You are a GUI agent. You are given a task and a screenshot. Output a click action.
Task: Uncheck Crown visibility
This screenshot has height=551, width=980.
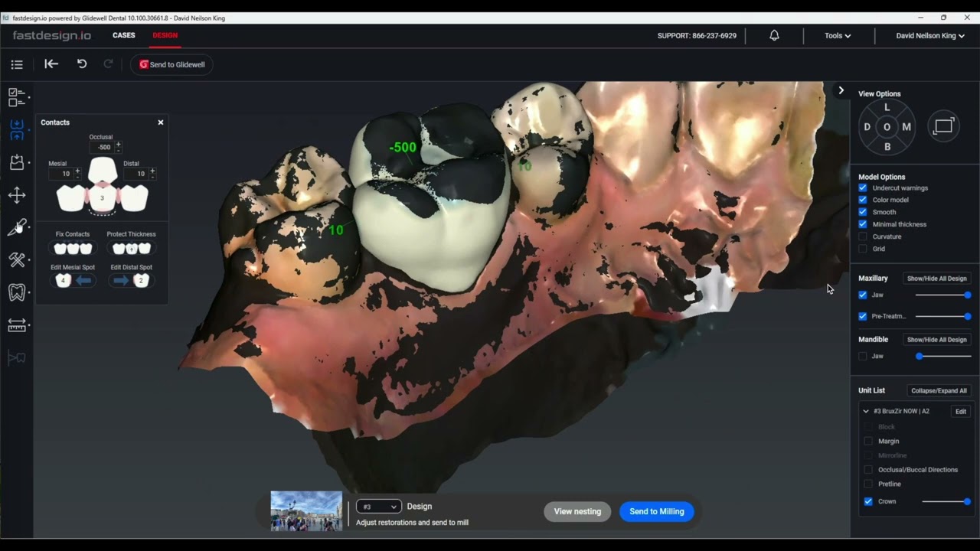[868, 501]
